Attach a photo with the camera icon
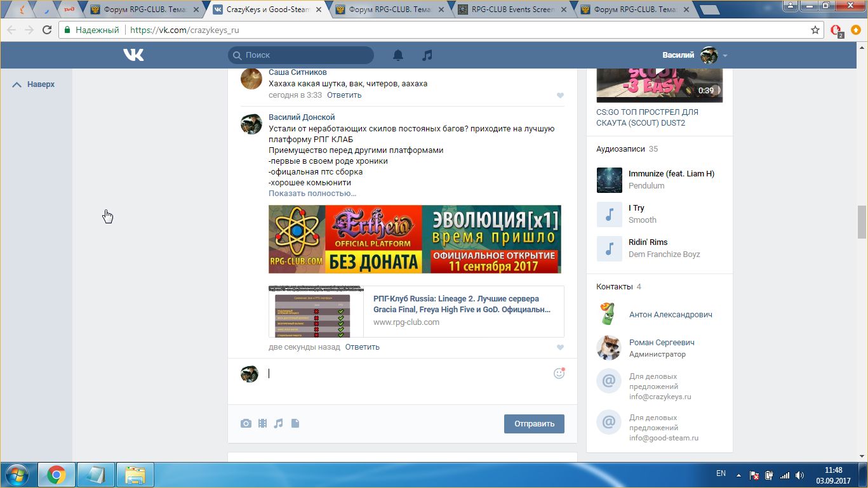The width and height of the screenshot is (868, 488). 246,423
